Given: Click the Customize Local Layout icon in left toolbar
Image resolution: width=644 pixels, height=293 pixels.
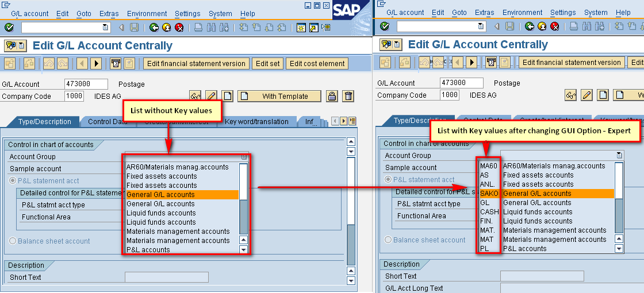Looking at the screenshot, I should [x=326, y=28].
